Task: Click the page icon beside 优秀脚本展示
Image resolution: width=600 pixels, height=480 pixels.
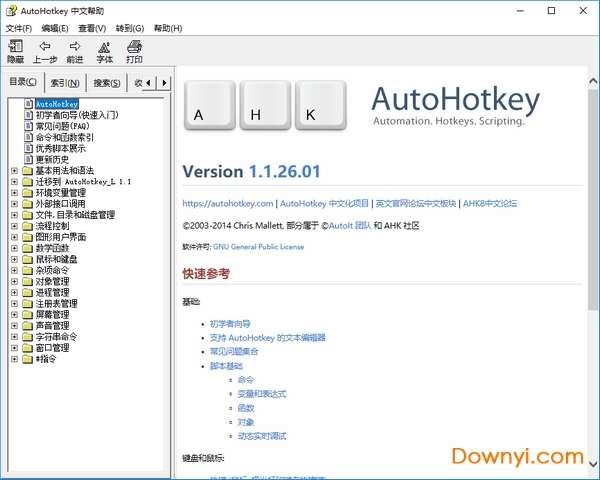Action: pos(28,148)
